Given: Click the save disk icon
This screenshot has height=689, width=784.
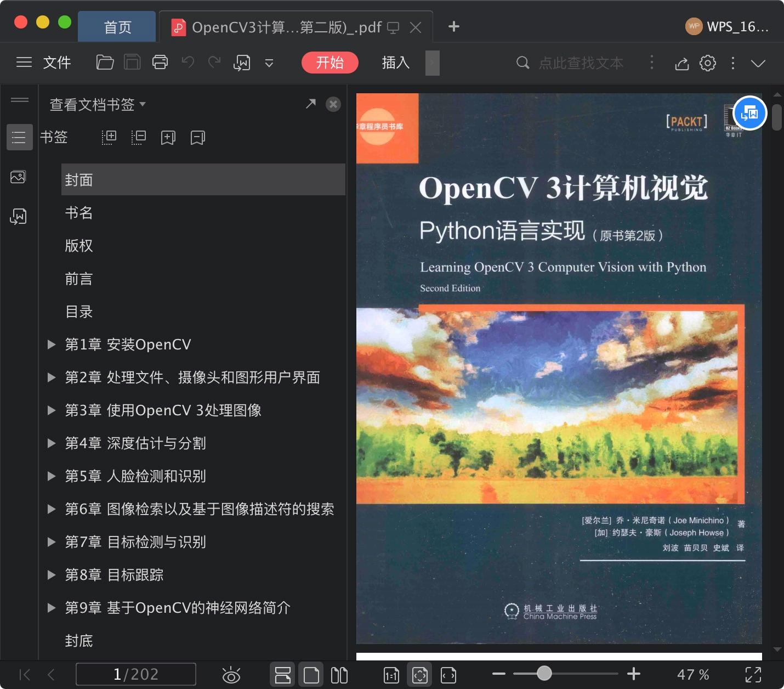Looking at the screenshot, I should pyautogui.click(x=132, y=63).
